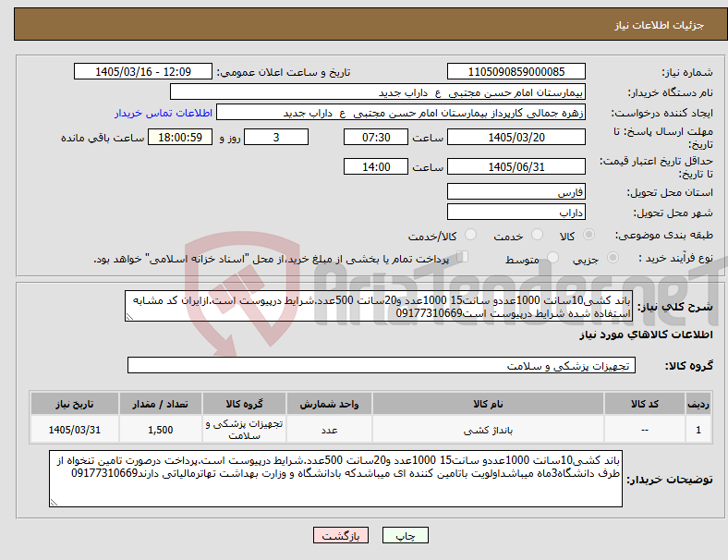Screen dimensions: 728x560
Task: Click the تاریخ نیاز column header
Action: [75, 404]
